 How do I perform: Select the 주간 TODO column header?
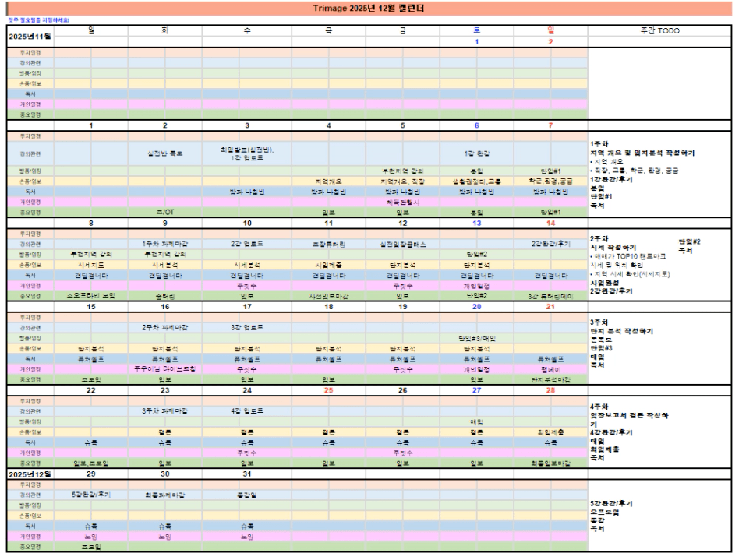click(659, 30)
